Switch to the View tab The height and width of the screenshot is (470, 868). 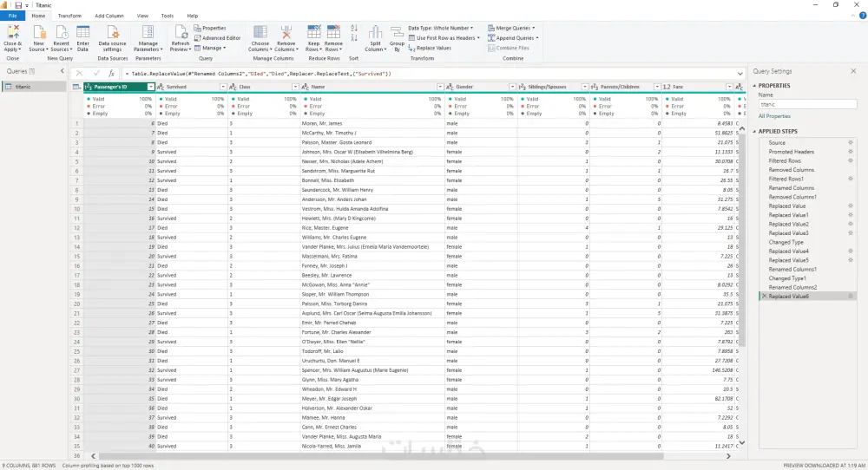(142, 16)
